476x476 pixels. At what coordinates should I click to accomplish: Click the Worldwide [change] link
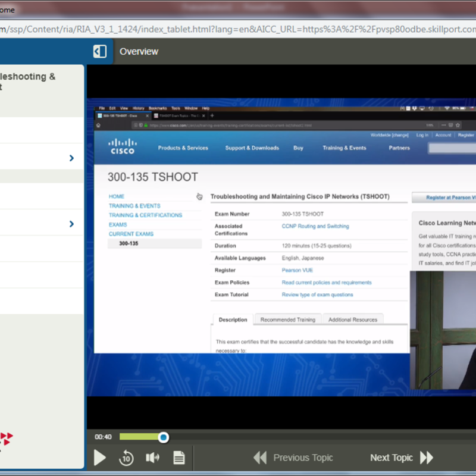point(390,135)
